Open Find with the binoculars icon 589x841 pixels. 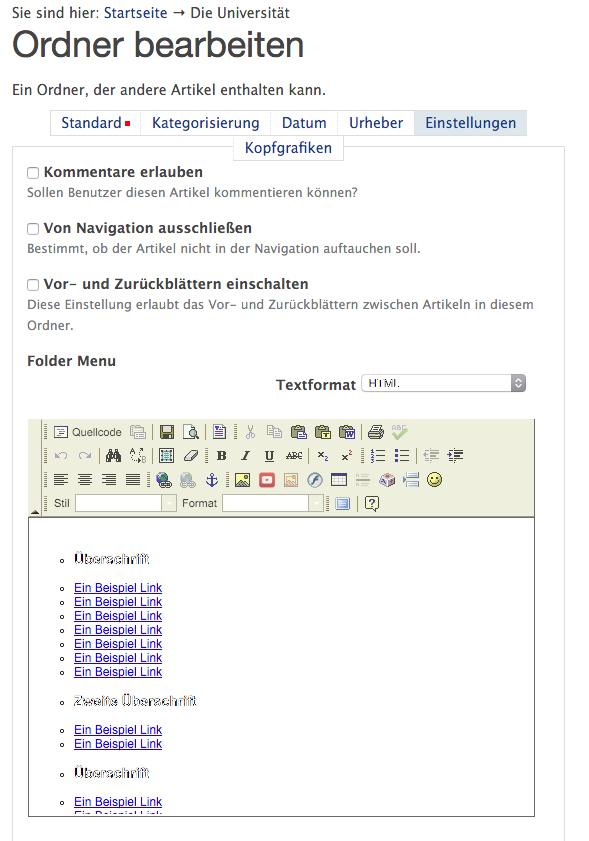tap(113, 456)
